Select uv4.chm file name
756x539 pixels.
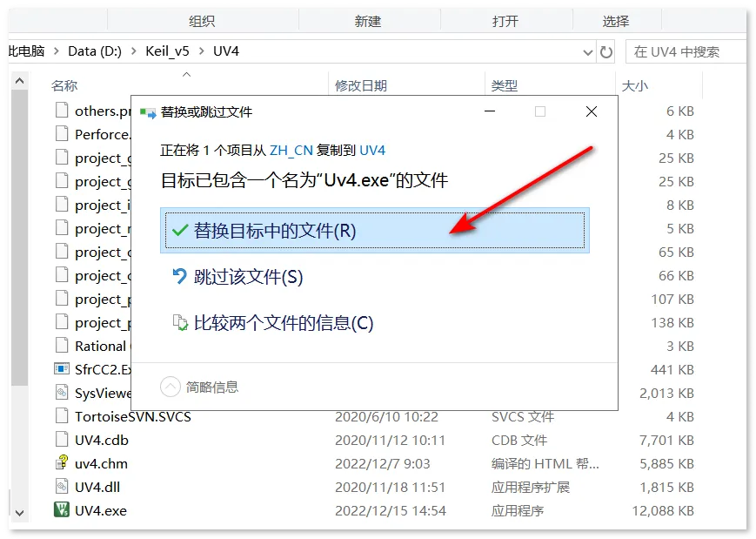click(101, 464)
